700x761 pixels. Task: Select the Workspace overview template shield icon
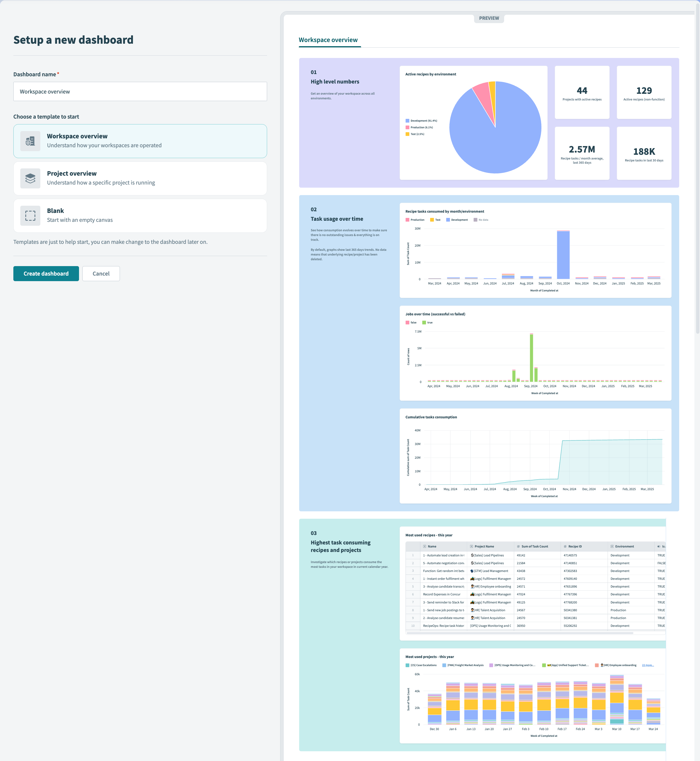pyautogui.click(x=30, y=141)
